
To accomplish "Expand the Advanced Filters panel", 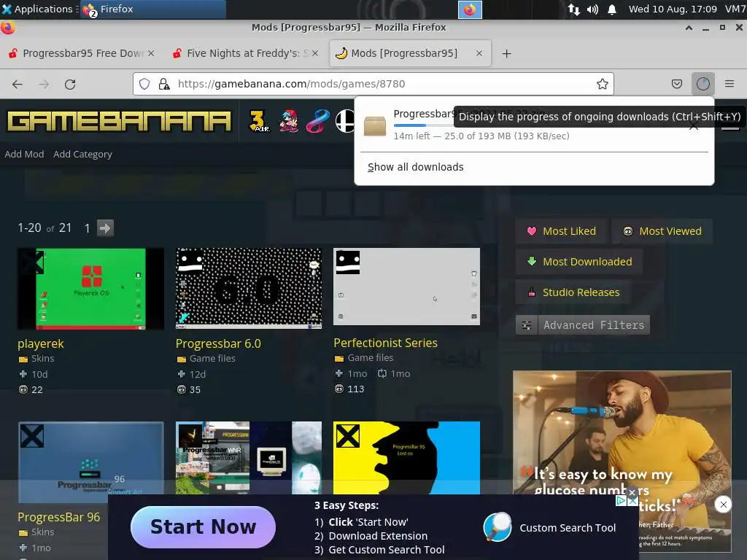I will point(583,325).
